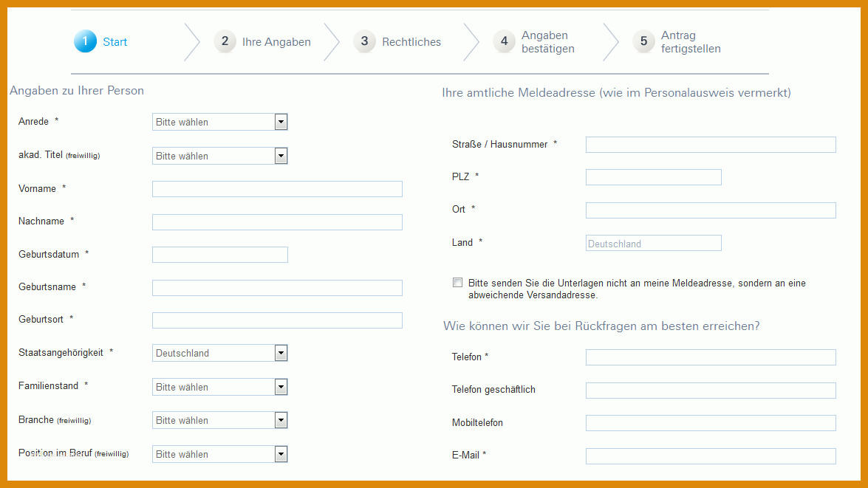Check the abweichende Versandadresse checkbox
The height and width of the screenshot is (488, 868).
[457, 283]
